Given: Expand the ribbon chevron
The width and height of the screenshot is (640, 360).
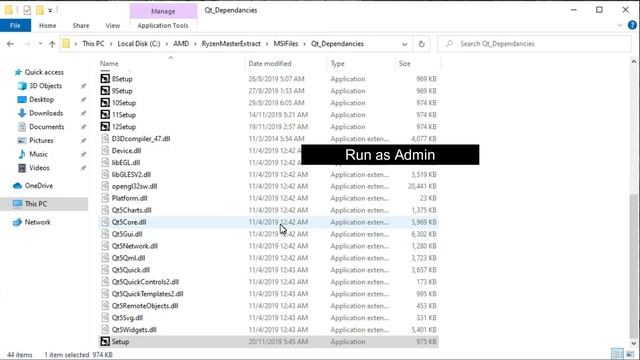Looking at the screenshot, I should [620, 25].
